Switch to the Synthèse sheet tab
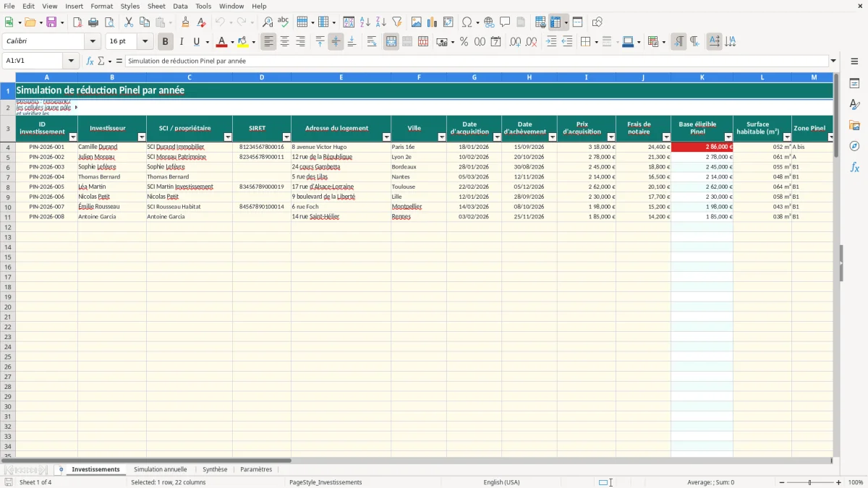This screenshot has width=868, height=488. tap(215, 470)
